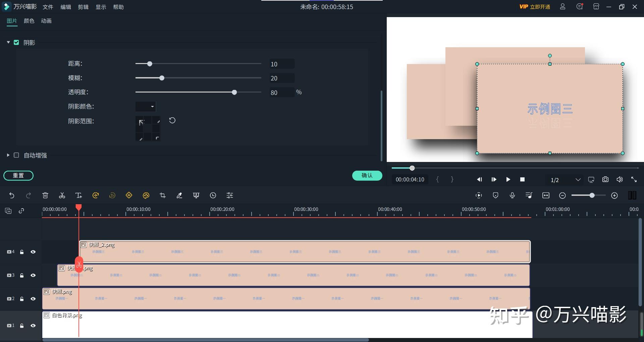Screen dimensions: 644x342
Task: Click the 透明度 slider handle
Action: click(234, 92)
